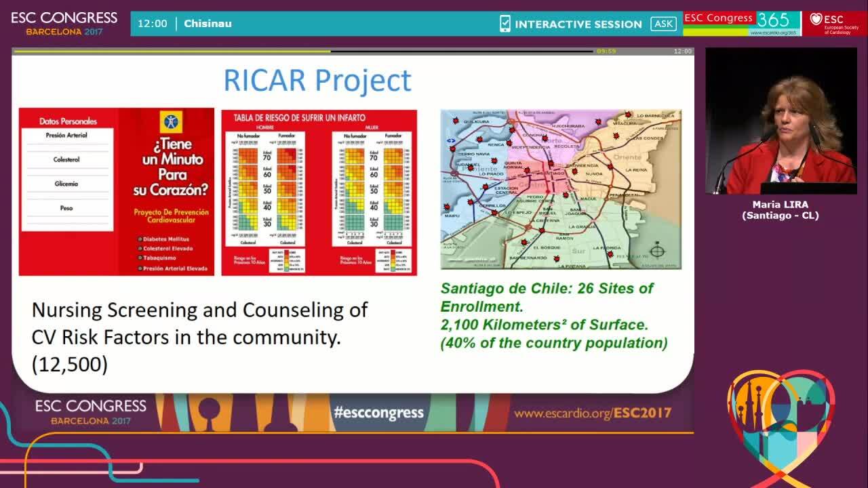
Task: Click the interactive session phone icon
Action: point(505,24)
